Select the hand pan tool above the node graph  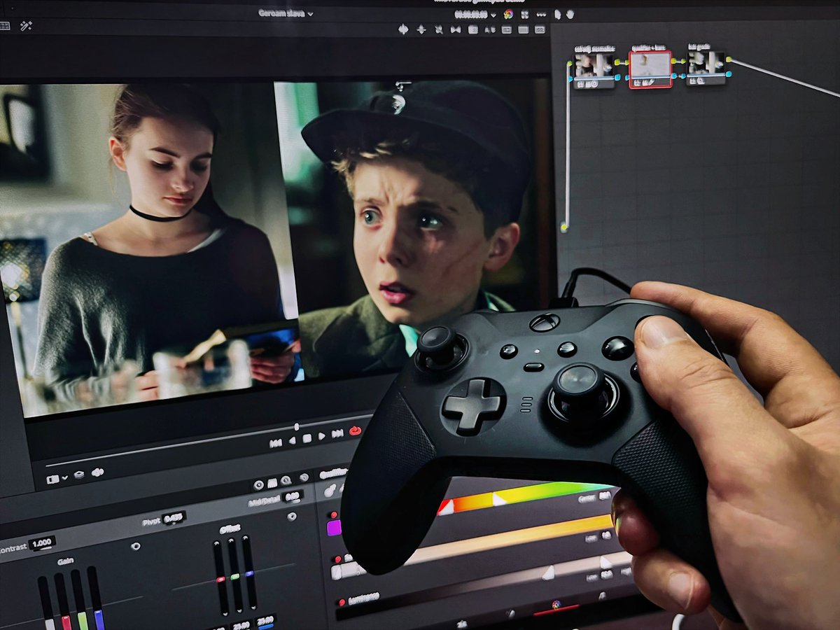pyautogui.click(x=570, y=14)
